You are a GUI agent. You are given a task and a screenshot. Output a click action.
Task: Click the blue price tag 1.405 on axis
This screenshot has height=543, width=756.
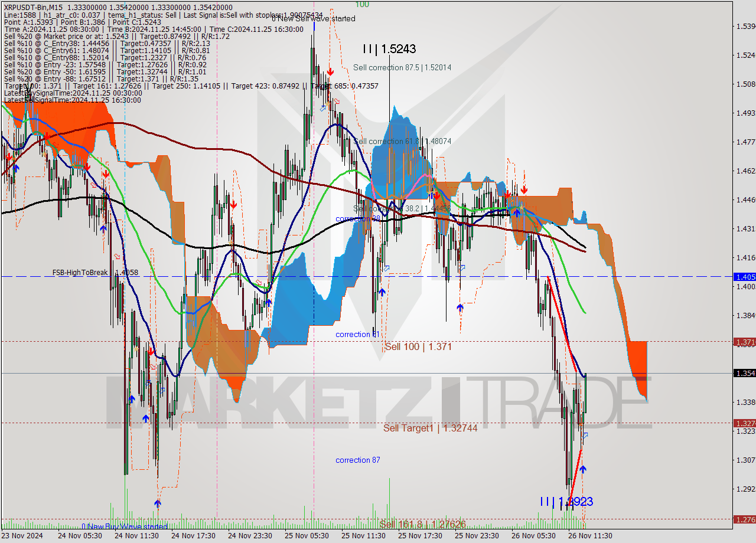coord(744,276)
